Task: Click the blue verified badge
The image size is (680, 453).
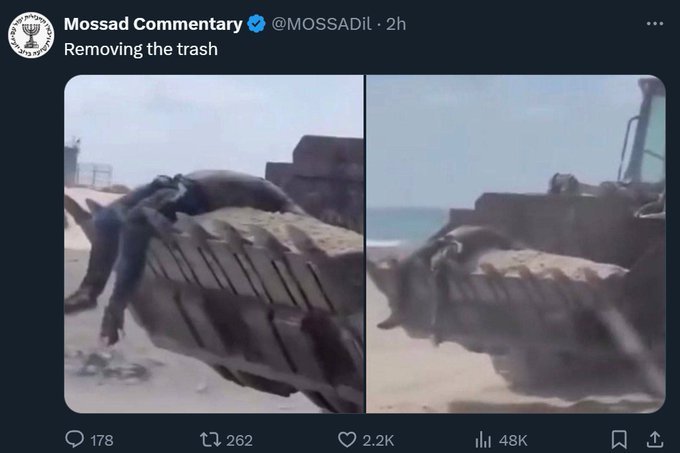Action: click(256, 24)
